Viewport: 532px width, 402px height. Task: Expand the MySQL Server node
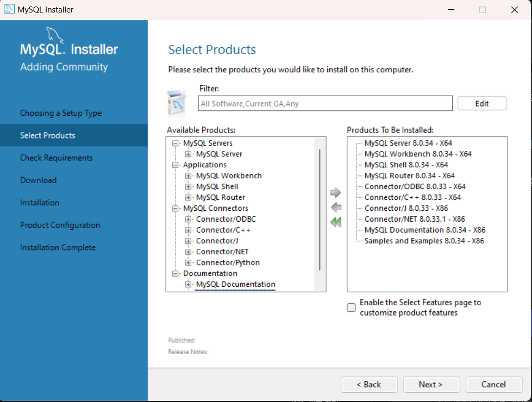[x=188, y=154]
